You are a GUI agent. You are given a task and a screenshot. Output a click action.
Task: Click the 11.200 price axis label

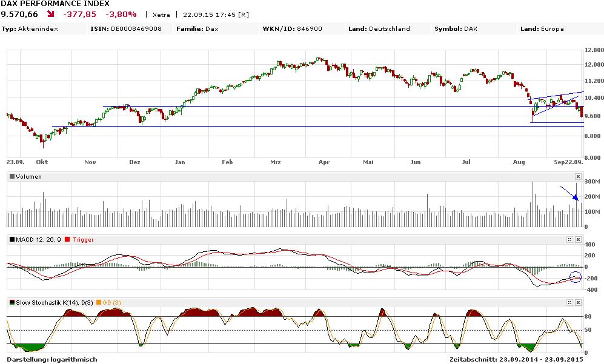point(594,81)
